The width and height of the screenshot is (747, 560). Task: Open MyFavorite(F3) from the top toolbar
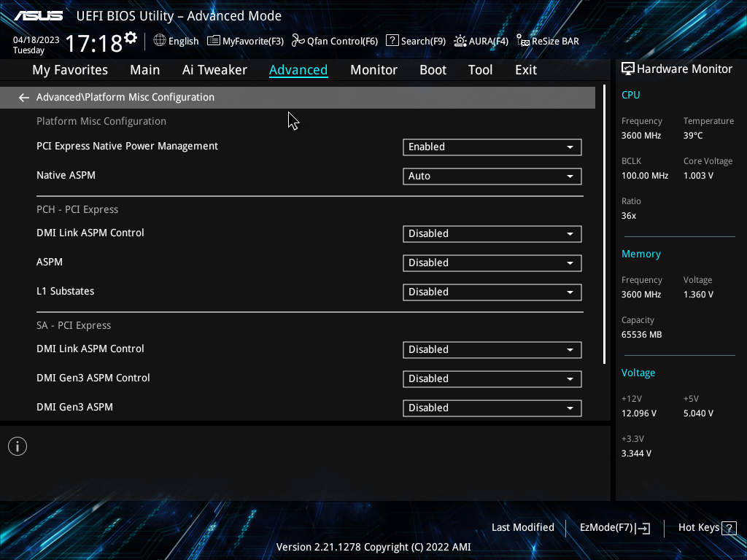click(x=246, y=41)
